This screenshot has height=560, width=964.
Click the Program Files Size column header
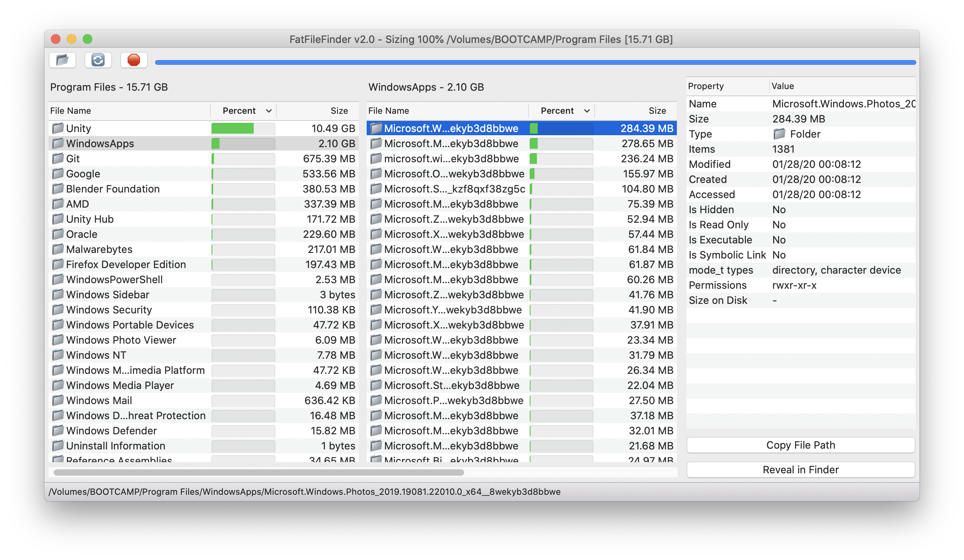tap(318, 111)
